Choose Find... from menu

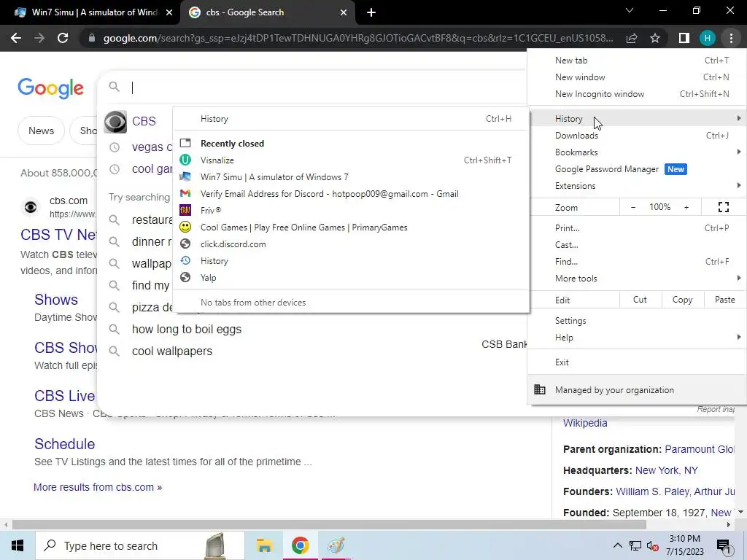click(x=637, y=262)
